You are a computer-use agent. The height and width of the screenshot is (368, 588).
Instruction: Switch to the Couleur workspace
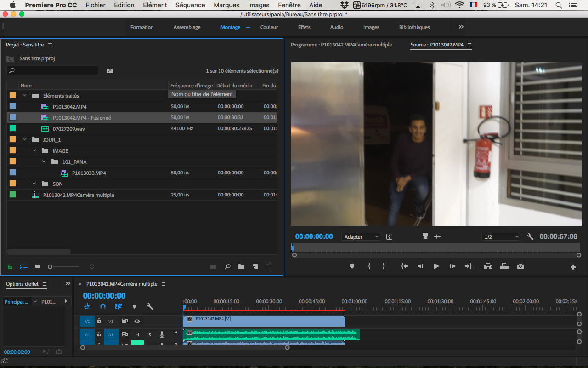[x=269, y=27]
